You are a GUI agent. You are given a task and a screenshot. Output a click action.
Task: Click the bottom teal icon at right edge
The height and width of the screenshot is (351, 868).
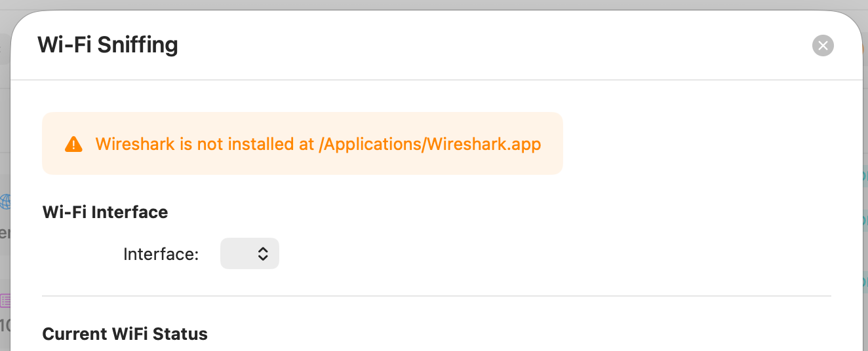coord(864,282)
